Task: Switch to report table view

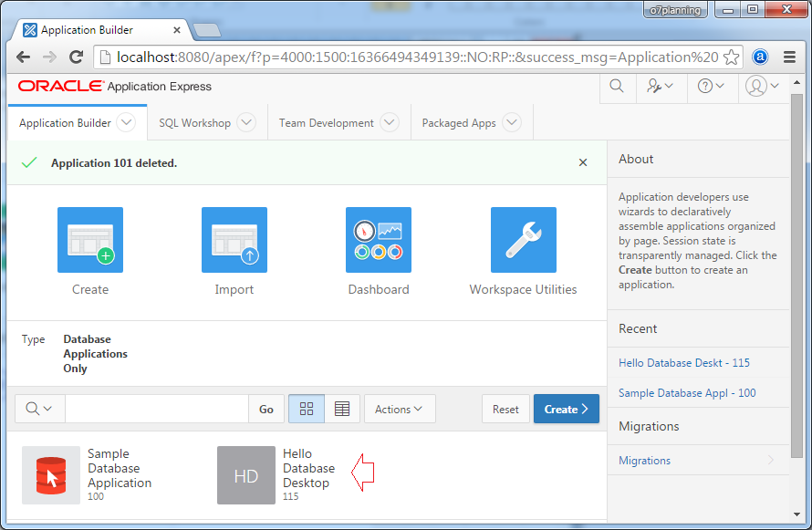Action: [x=342, y=409]
